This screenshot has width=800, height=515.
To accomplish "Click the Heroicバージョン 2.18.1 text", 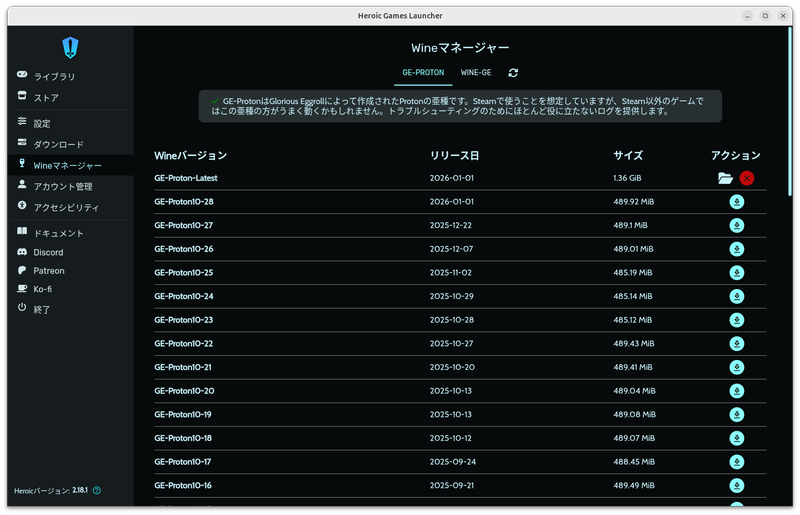I will click(51, 491).
